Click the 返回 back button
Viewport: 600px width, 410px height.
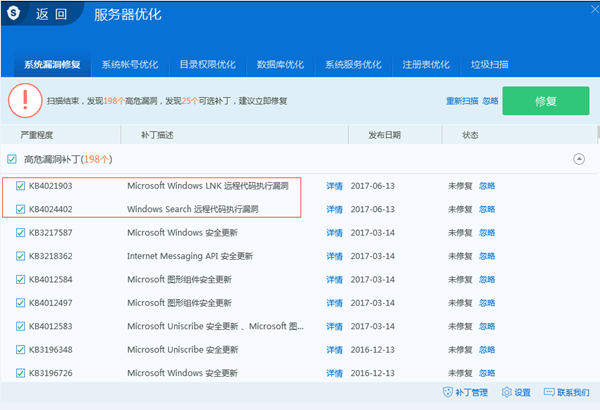tap(51, 15)
